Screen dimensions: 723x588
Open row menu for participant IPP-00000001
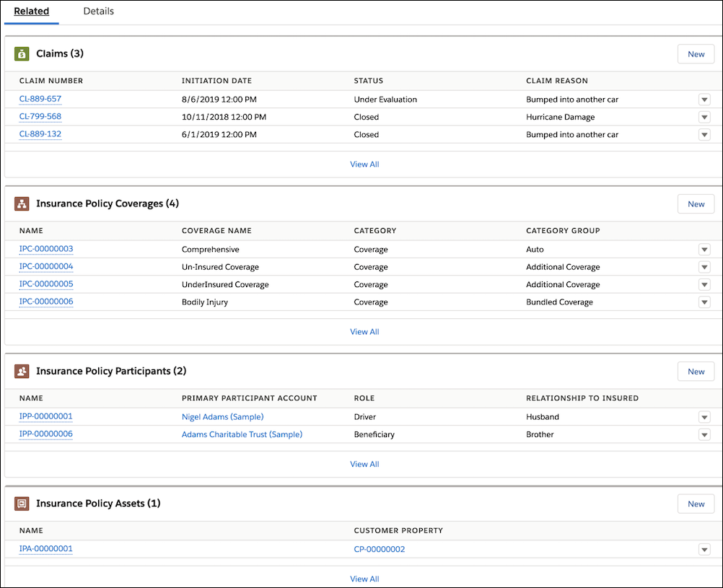coord(704,417)
